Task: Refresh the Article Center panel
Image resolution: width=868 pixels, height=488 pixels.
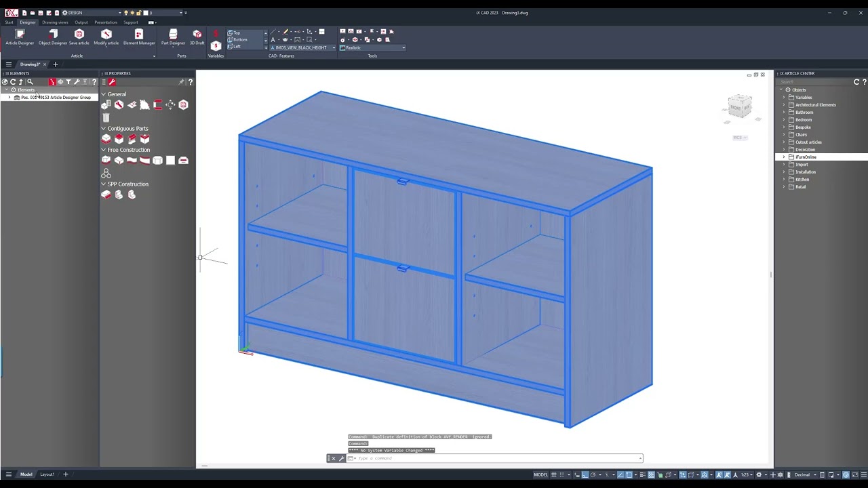Action: click(x=856, y=82)
